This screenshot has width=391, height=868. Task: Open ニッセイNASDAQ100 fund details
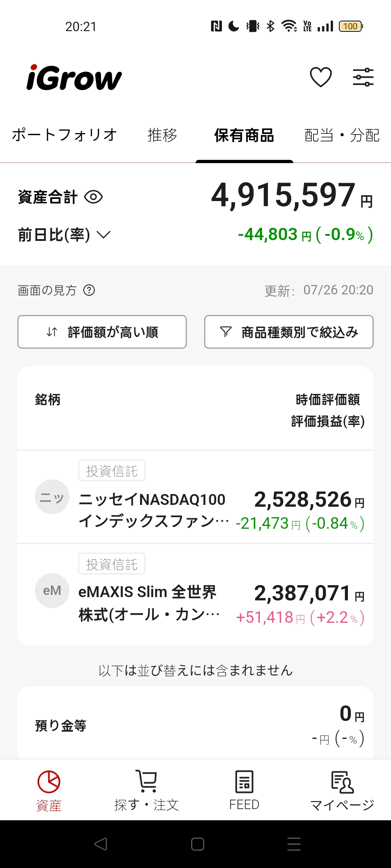195,497
